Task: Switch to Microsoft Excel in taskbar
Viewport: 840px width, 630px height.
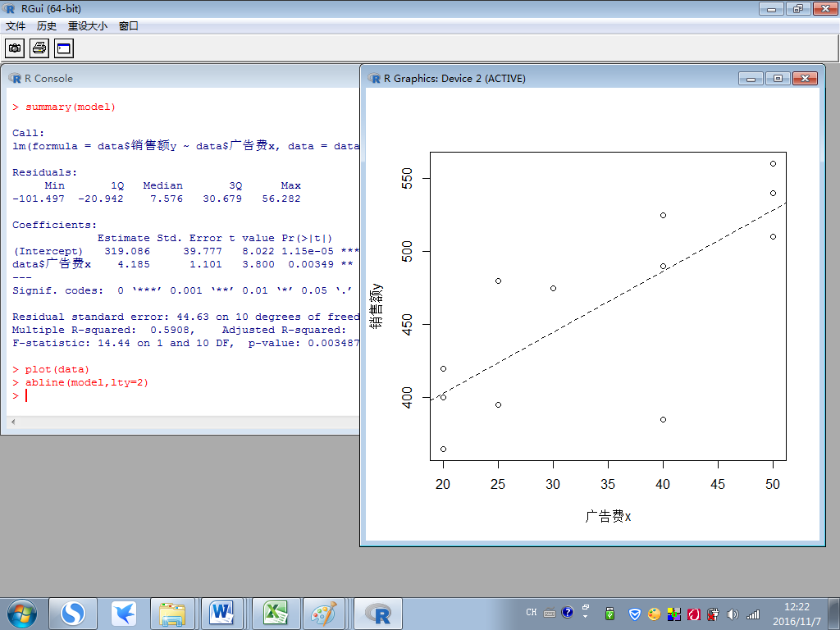Action: (276, 614)
